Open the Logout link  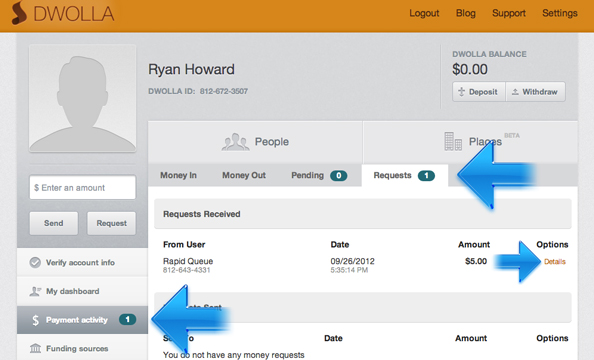424,13
